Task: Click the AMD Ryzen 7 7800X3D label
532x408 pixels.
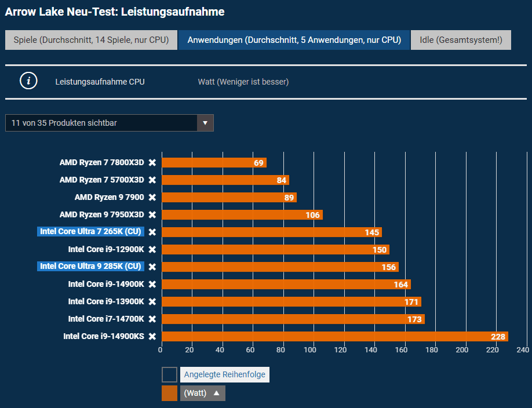Action: 102,163
